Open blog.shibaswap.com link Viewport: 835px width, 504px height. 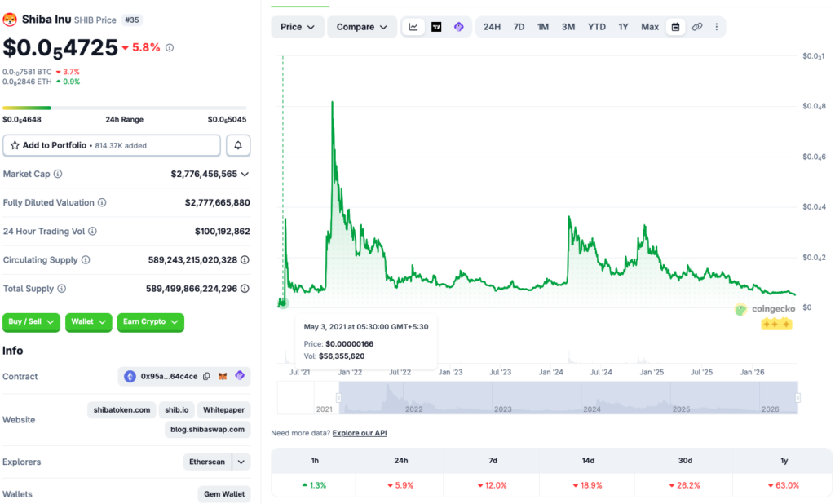[x=207, y=430]
